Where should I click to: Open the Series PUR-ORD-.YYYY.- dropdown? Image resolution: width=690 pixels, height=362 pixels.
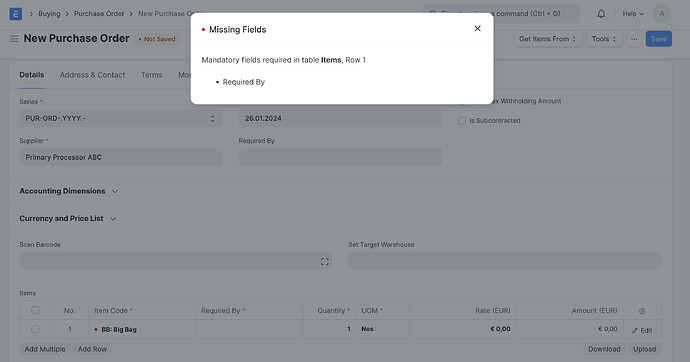(121, 118)
